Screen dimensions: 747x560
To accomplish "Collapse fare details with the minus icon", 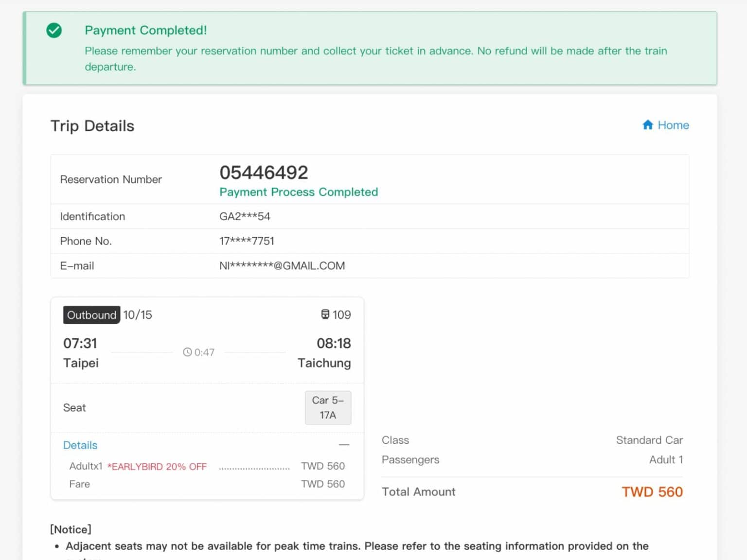I will 344,445.
